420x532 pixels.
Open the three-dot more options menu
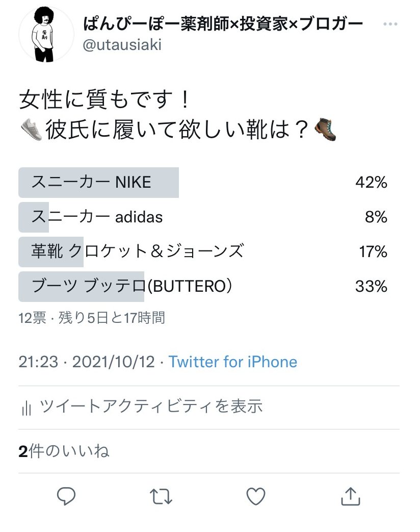click(x=390, y=24)
